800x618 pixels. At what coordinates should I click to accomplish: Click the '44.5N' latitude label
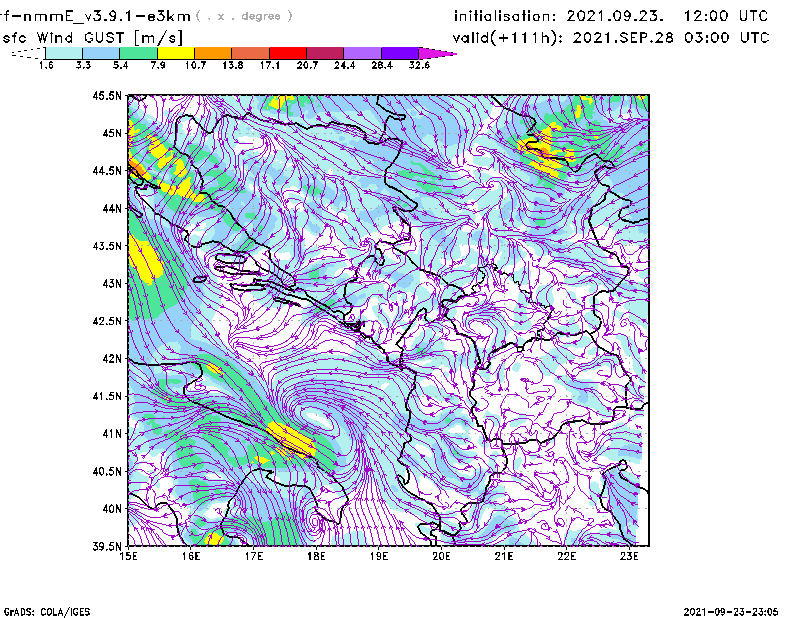pos(107,170)
